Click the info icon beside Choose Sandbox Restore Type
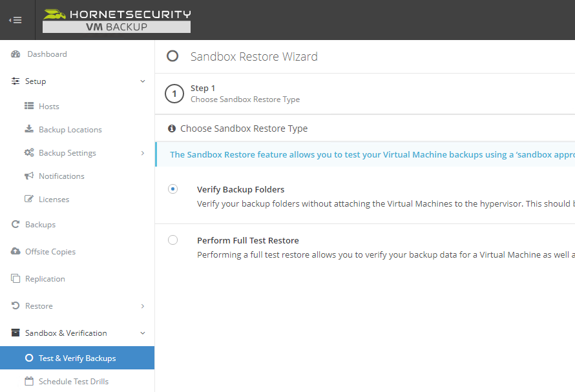This screenshot has height=392, width=575. pyautogui.click(x=172, y=129)
